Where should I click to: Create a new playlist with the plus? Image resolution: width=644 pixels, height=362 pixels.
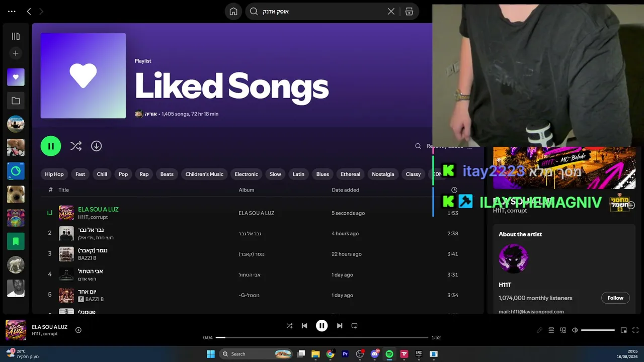pyautogui.click(x=16, y=53)
